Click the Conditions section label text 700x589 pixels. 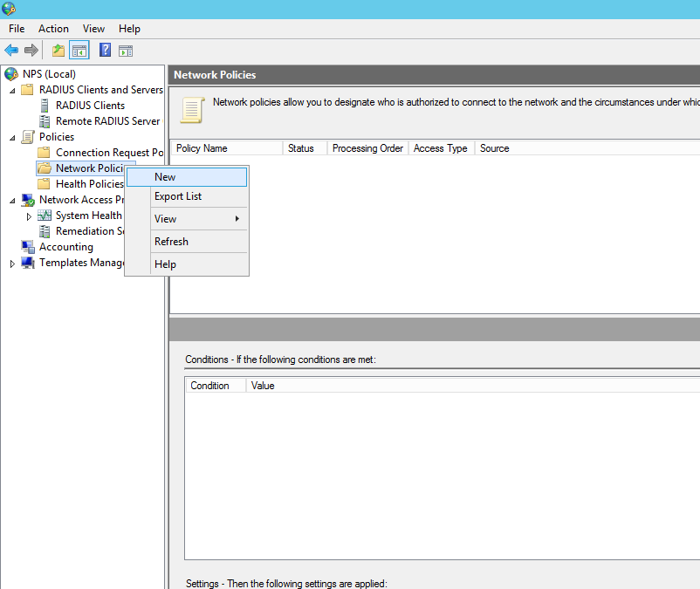tap(281, 360)
